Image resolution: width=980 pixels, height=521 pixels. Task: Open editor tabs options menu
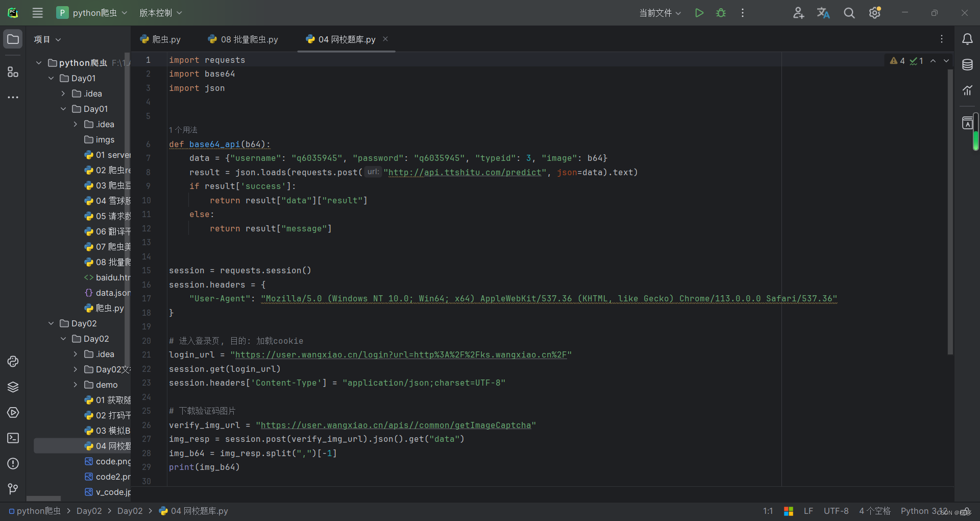[942, 39]
